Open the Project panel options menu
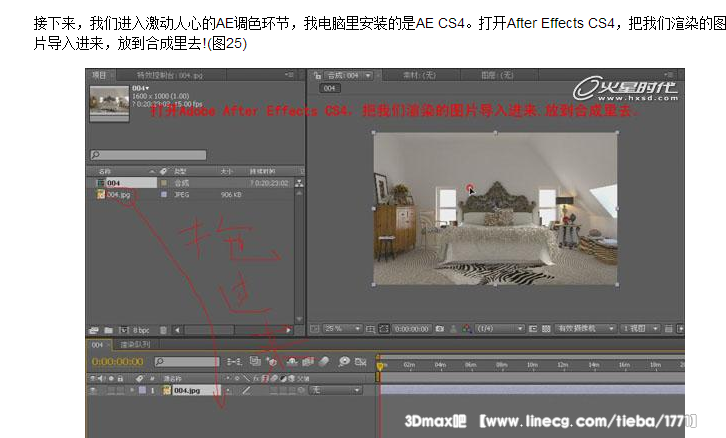 point(289,75)
